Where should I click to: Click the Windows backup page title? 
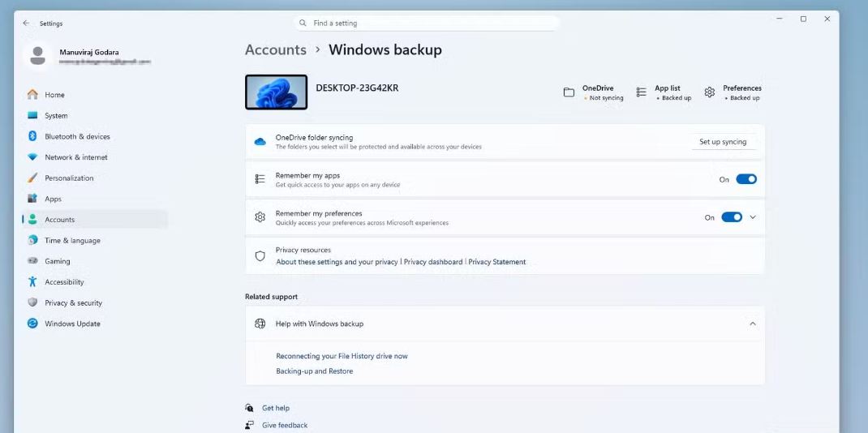[385, 49]
